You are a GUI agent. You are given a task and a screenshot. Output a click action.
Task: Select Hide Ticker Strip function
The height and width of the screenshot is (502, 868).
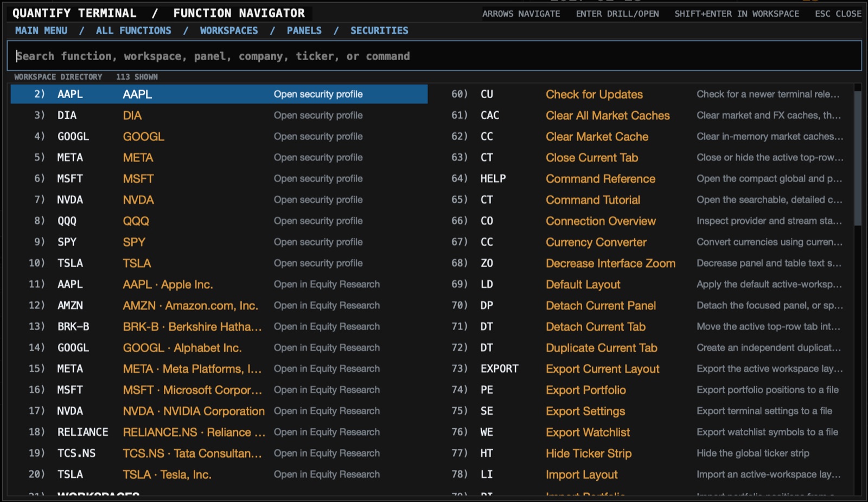[x=642, y=453]
